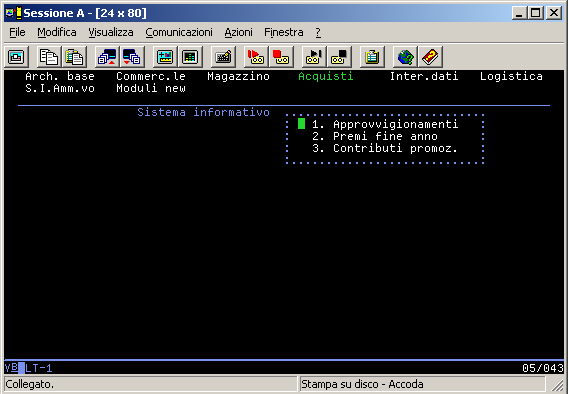The image size is (568, 394).
Task: Choose 3. Contributi promoz. entry
Action: pyautogui.click(x=385, y=148)
